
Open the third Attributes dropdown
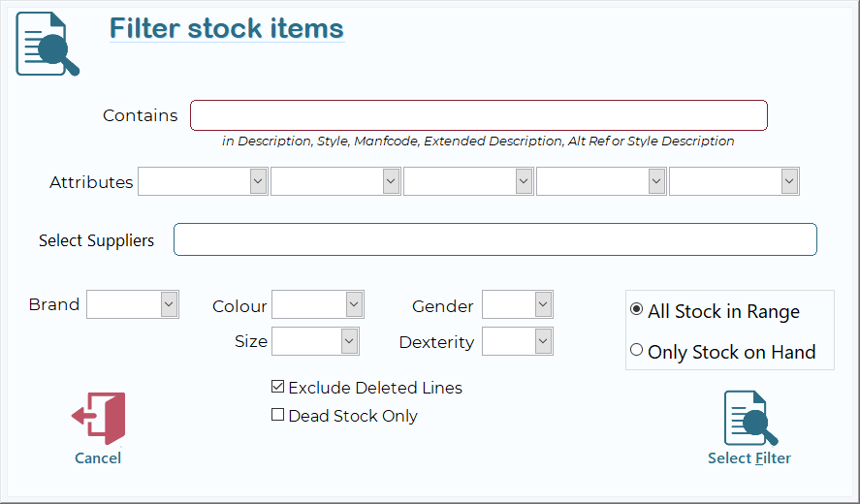pos(524,181)
